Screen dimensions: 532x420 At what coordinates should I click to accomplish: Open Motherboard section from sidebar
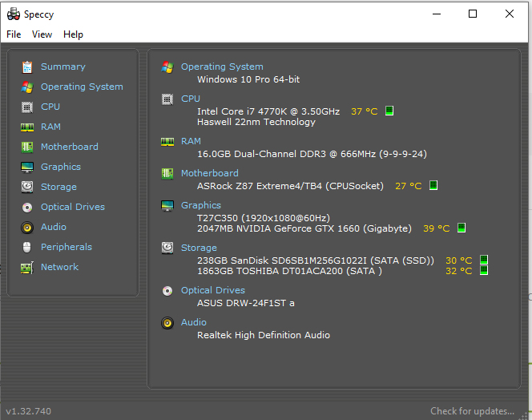(x=70, y=147)
